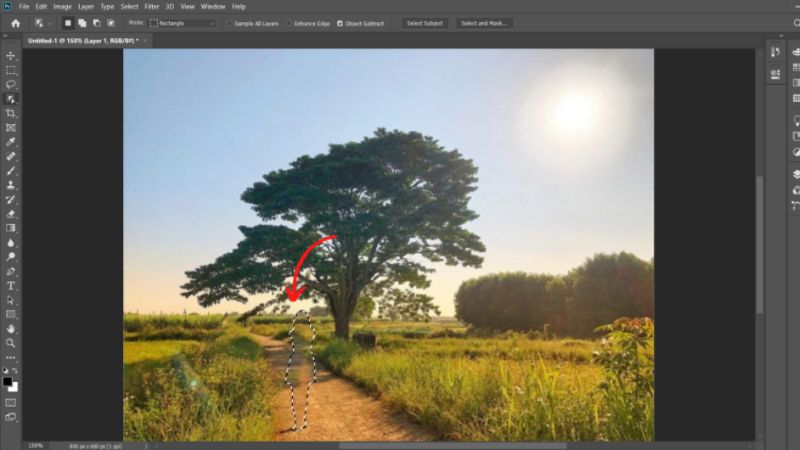
Task: Select the Path Selection tool
Action: (x=11, y=300)
